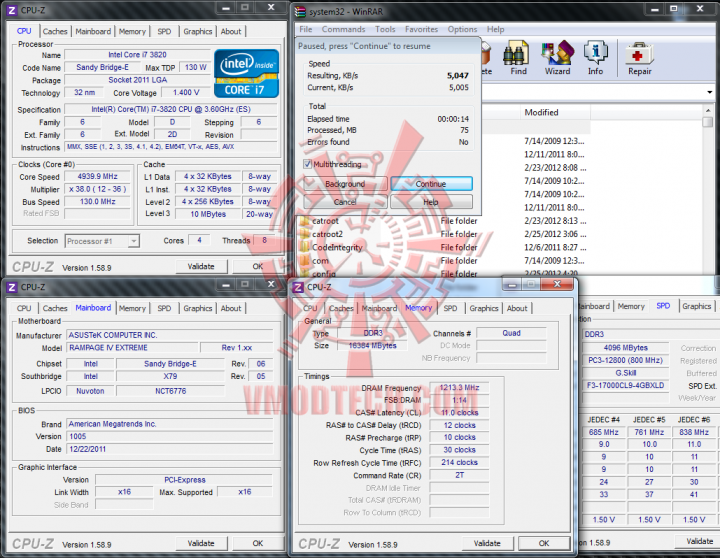Select the CodeIntegrity folder icon
Viewport: 720px width, 558px height.
click(x=304, y=248)
